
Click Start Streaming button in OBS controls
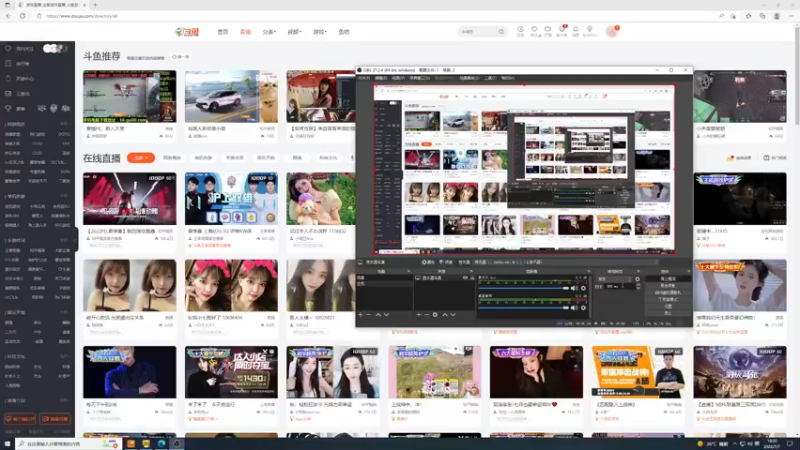(x=668, y=279)
